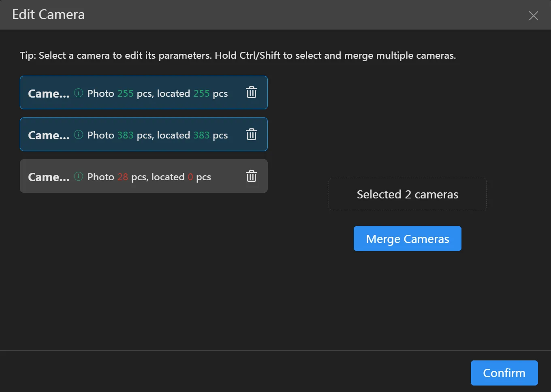Image resolution: width=551 pixels, height=392 pixels.
Task: Click the red '0' located count
Action: click(190, 177)
